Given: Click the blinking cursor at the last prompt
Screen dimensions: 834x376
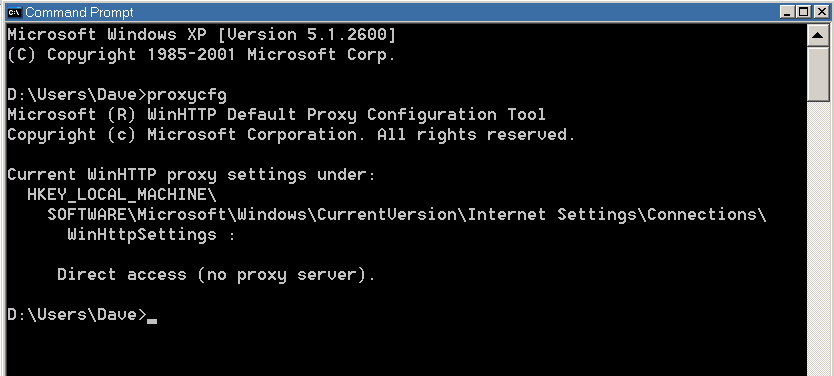Looking at the screenshot, I should (x=152, y=321).
